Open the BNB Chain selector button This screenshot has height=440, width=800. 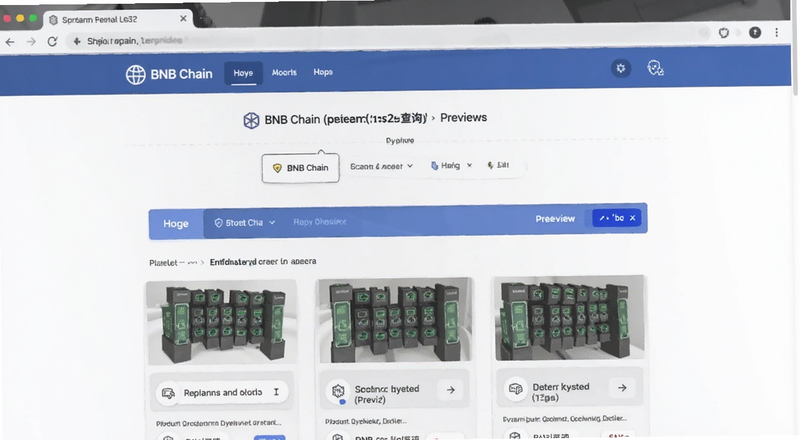point(301,168)
